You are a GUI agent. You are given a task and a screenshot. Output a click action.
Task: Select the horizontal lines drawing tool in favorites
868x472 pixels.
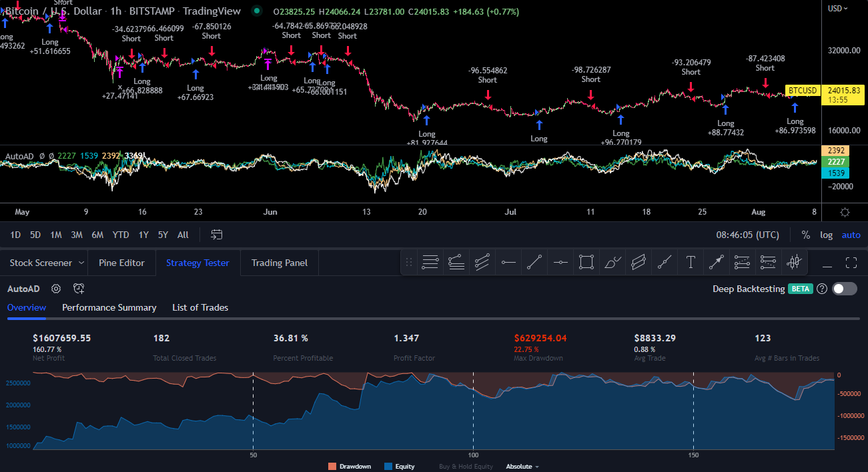click(430, 263)
